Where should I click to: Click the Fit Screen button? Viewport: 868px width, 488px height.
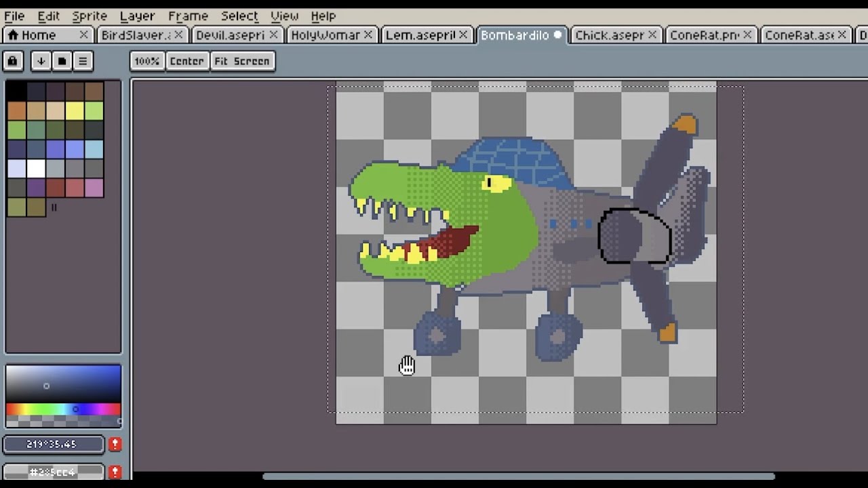tap(242, 61)
